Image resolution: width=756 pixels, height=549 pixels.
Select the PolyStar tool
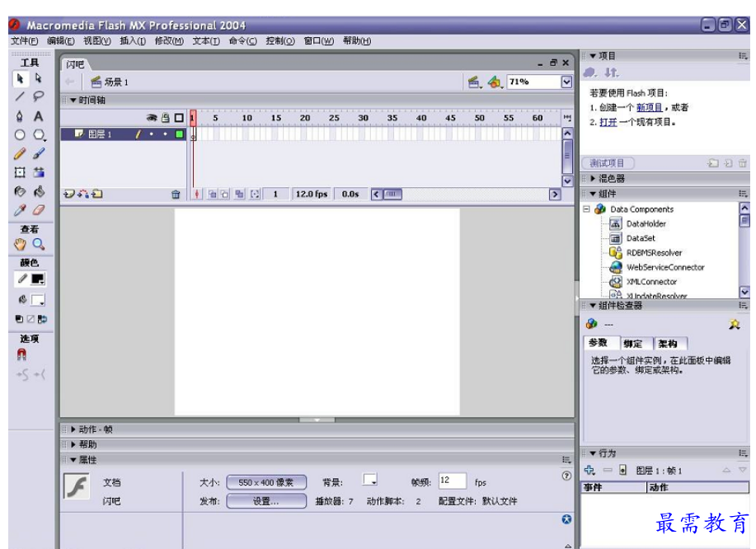click(x=39, y=135)
